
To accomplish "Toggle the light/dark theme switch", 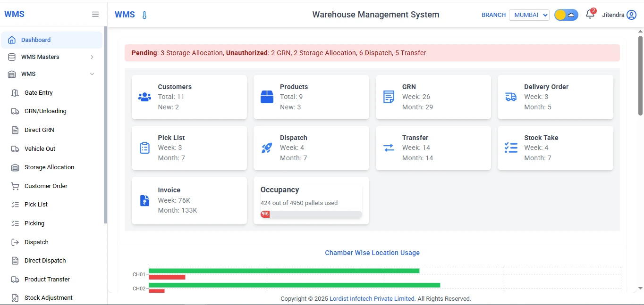I will click(x=566, y=15).
